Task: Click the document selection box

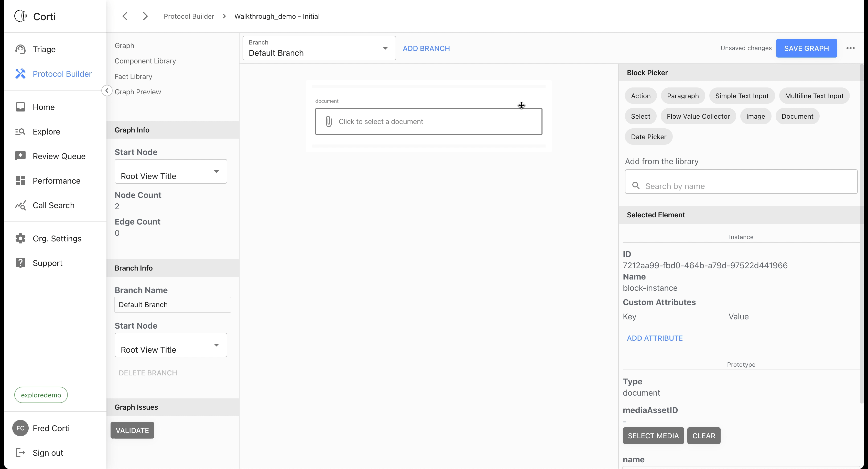Action: (x=428, y=121)
